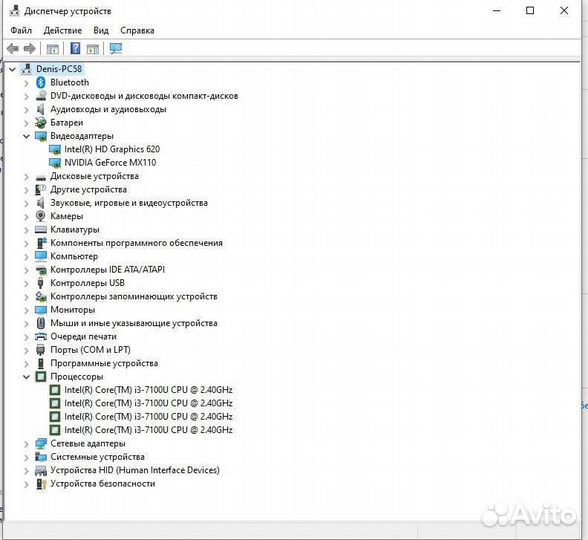Select the Устройства безопасности item
Viewport: 588px width, 540px height.
103,484
